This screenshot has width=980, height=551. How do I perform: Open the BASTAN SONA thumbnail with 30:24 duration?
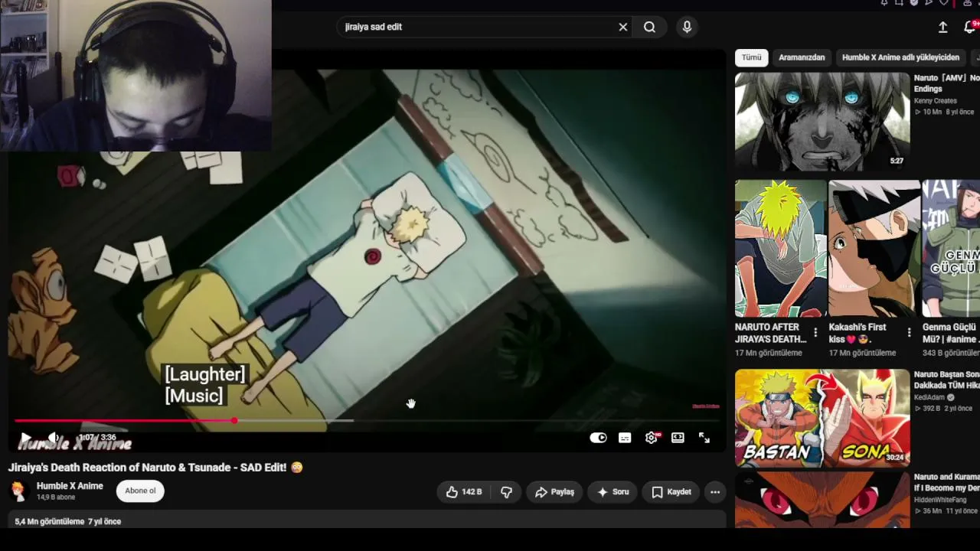(x=822, y=418)
